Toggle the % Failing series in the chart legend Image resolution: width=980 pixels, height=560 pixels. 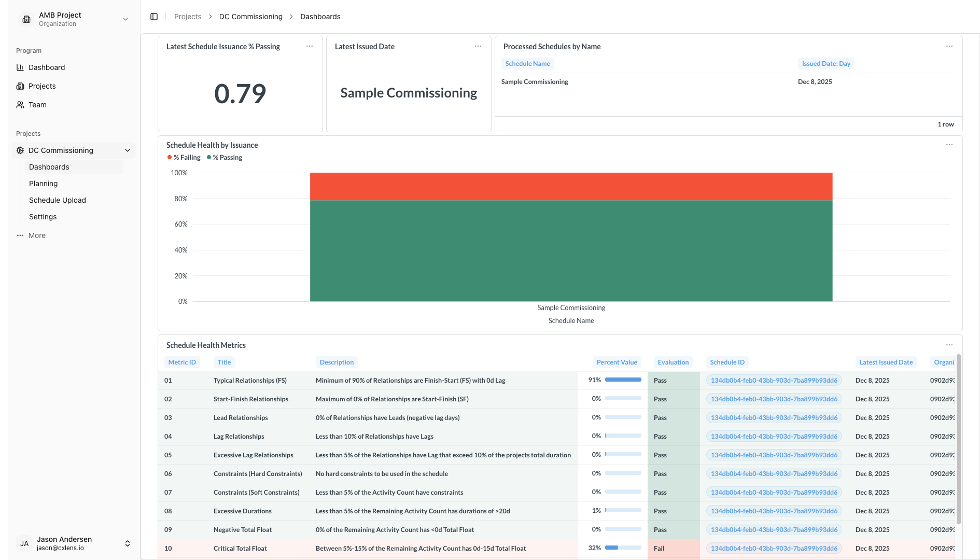pyautogui.click(x=184, y=157)
